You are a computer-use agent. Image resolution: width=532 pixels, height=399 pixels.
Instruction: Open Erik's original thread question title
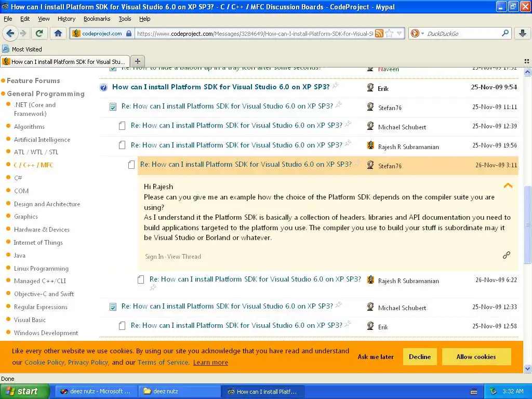[x=221, y=87]
